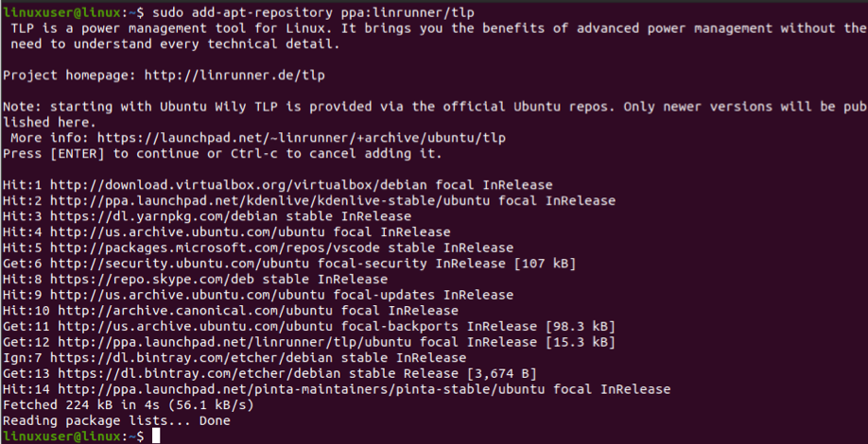Click the kdenlive-stable PPA URL
Viewport: 868px width, 444px height.
[x=270, y=200]
